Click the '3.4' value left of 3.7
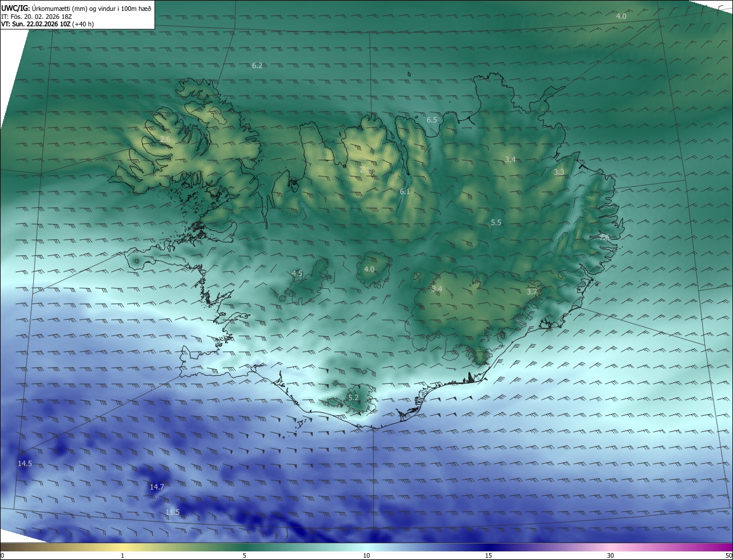 pos(437,289)
